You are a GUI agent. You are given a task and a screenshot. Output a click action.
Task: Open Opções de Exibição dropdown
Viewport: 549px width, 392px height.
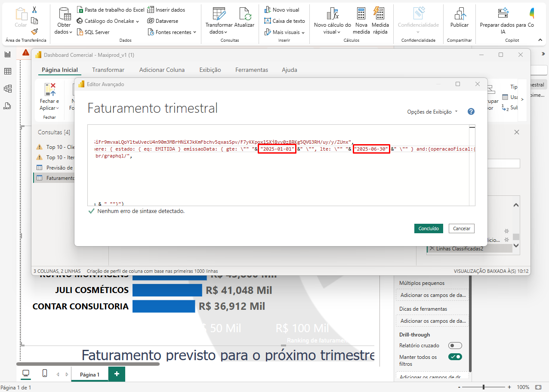432,112
